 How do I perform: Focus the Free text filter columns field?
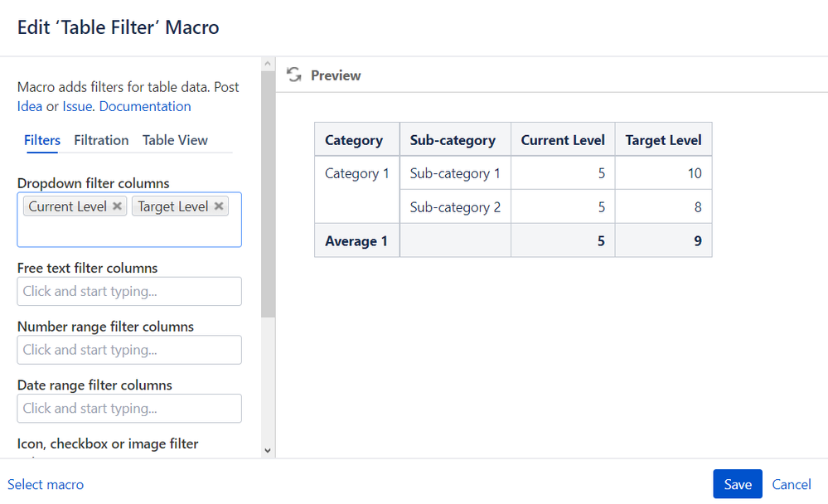pyautogui.click(x=129, y=292)
